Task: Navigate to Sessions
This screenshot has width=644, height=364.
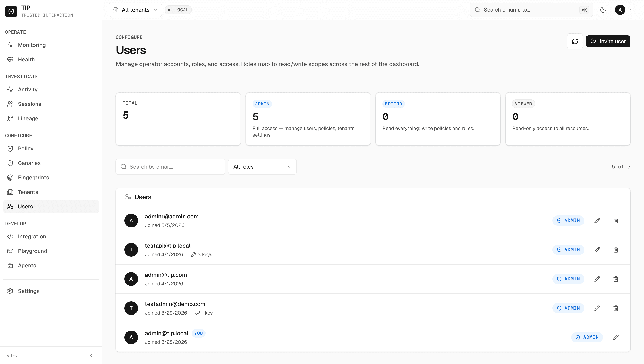Action: [x=51, y=104]
